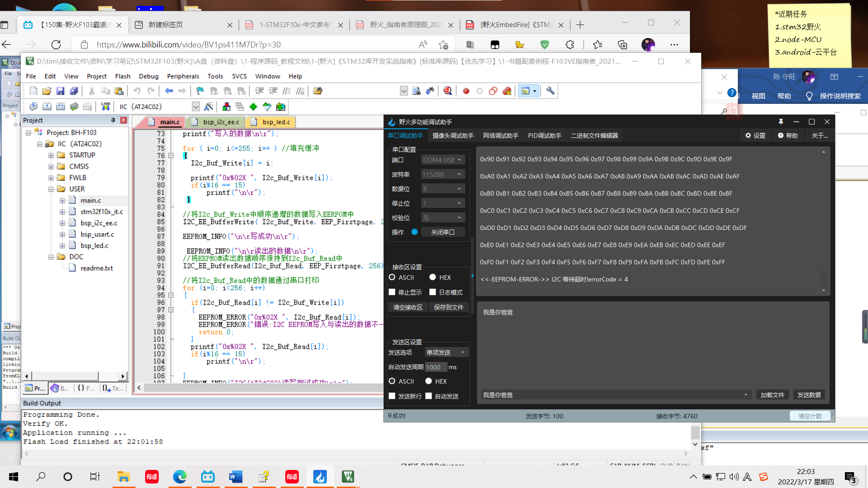
Task: Click Windows Start button
Action: point(14,477)
